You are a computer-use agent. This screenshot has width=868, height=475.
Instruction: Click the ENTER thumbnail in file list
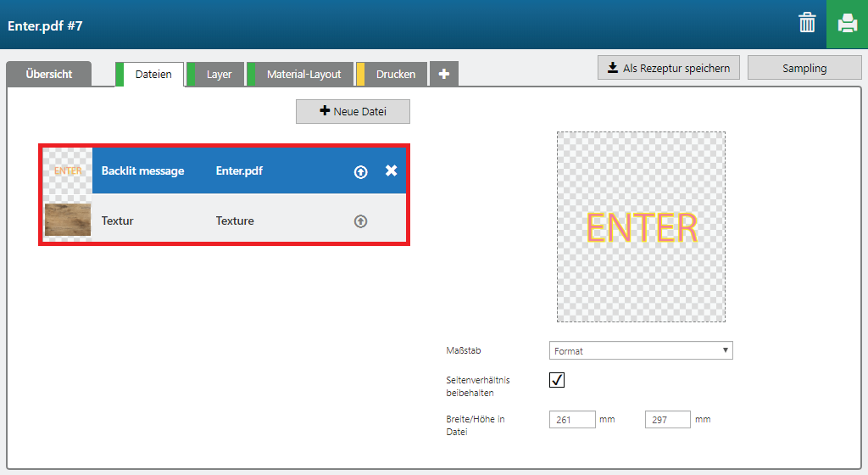tap(68, 170)
